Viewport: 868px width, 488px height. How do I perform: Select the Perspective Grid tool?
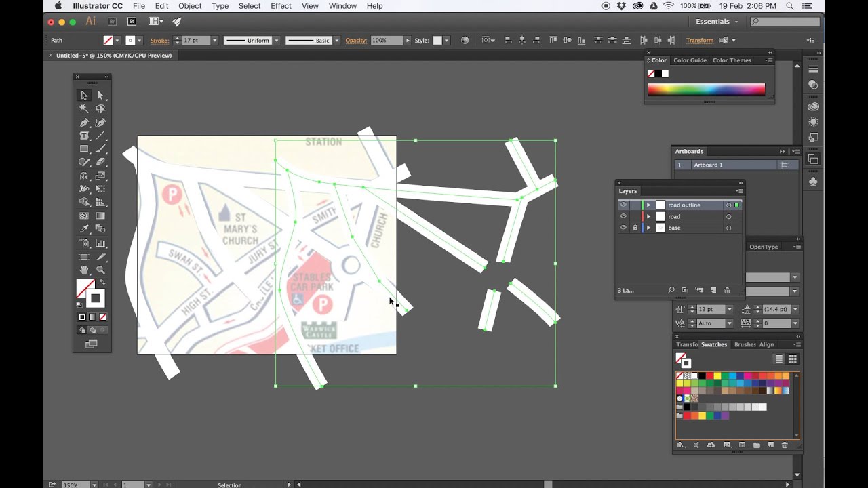(100, 202)
